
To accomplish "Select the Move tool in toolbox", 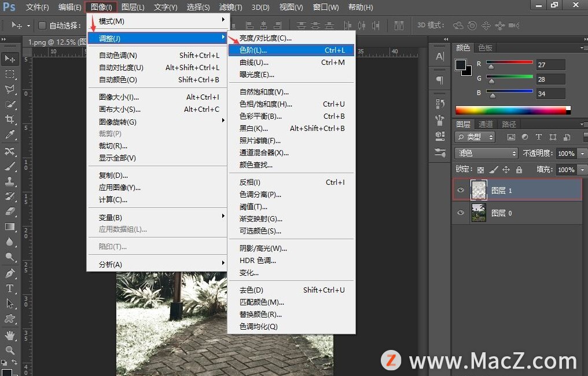I will [x=10, y=59].
